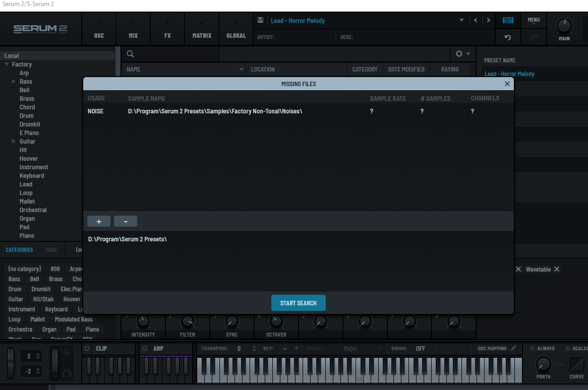Click the undo arrow icon
Viewport: 588px width, 390px height.
tap(508, 37)
